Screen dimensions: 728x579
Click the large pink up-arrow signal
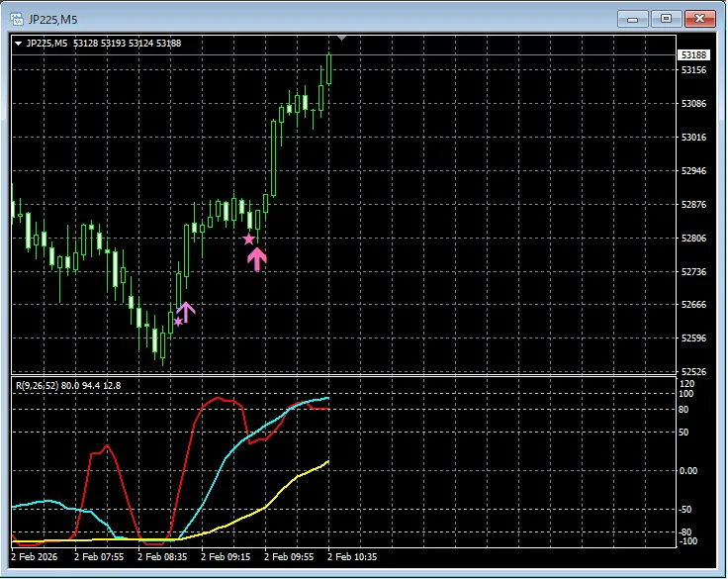(257, 259)
